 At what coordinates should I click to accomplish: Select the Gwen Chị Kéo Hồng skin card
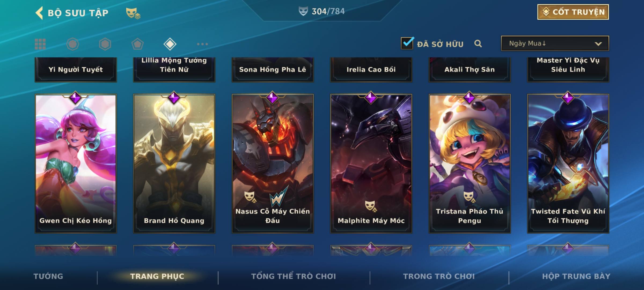(x=76, y=163)
